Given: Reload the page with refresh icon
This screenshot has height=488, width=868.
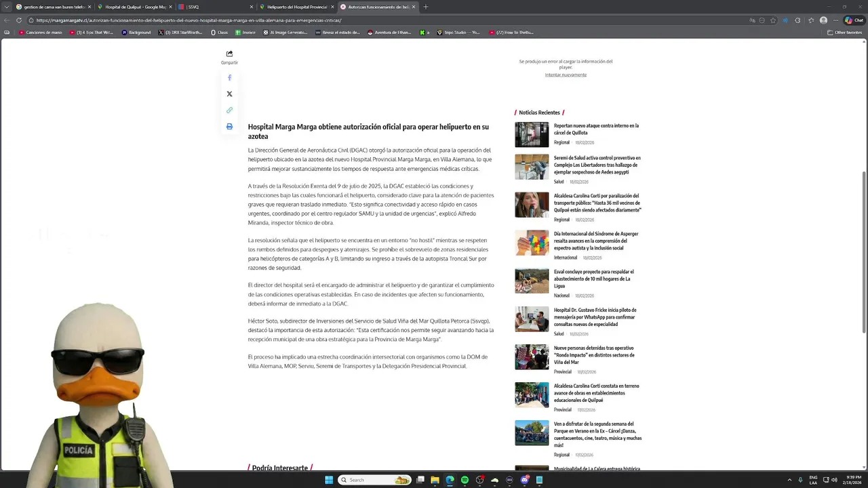Looking at the screenshot, I should [18, 20].
